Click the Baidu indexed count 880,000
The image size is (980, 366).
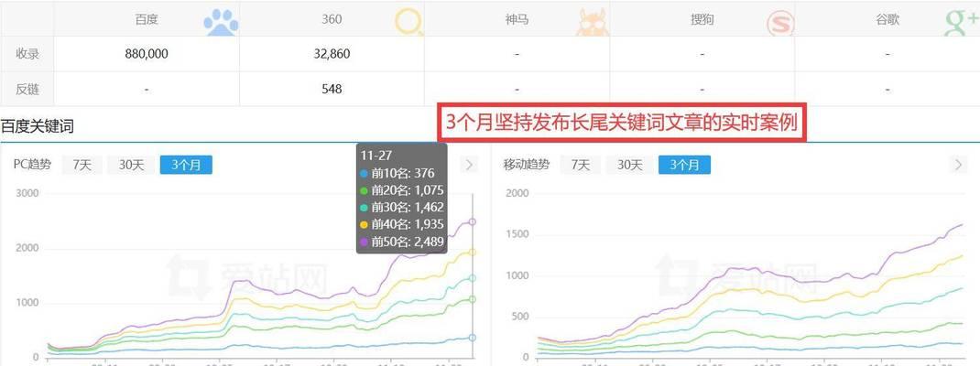pyautogui.click(x=147, y=54)
